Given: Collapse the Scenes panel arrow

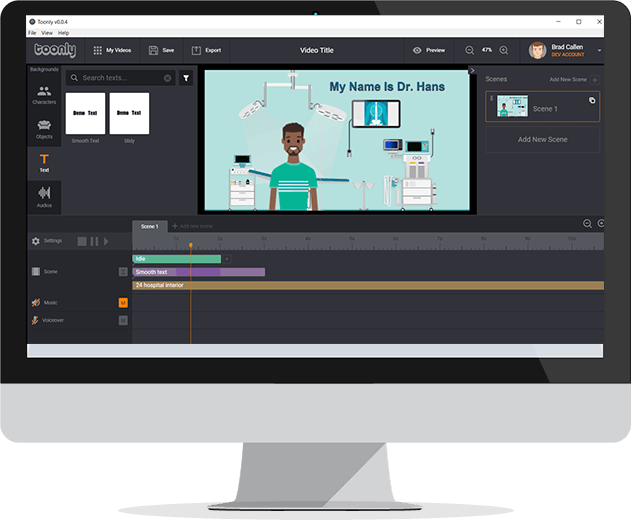Looking at the screenshot, I should (x=472, y=70).
